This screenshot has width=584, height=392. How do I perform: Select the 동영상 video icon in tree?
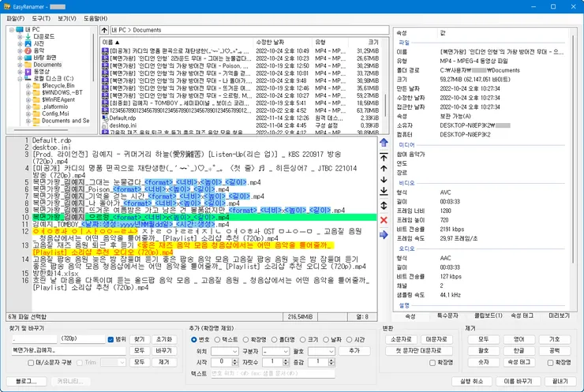pos(28,72)
